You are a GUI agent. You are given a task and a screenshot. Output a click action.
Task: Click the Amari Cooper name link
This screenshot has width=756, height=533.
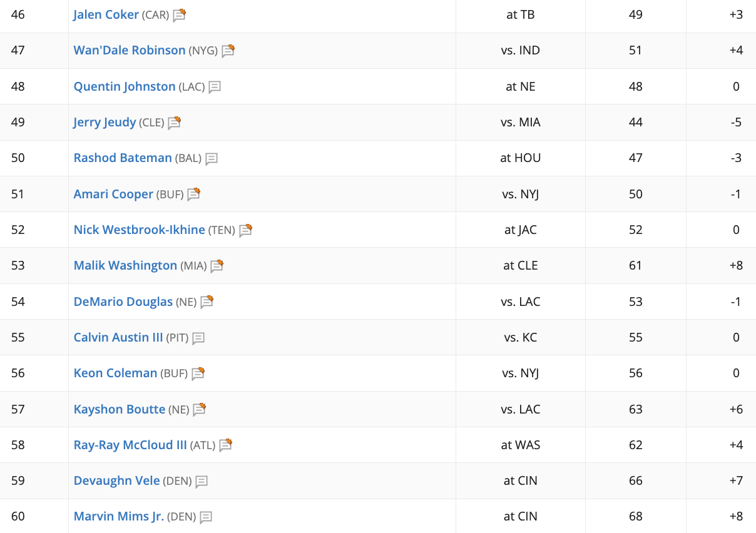(113, 194)
